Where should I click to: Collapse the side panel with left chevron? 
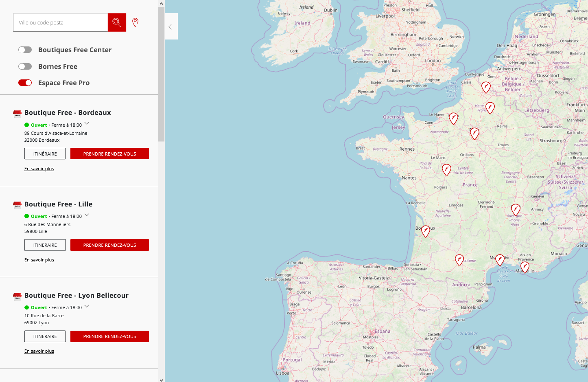[x=170, y=26]
